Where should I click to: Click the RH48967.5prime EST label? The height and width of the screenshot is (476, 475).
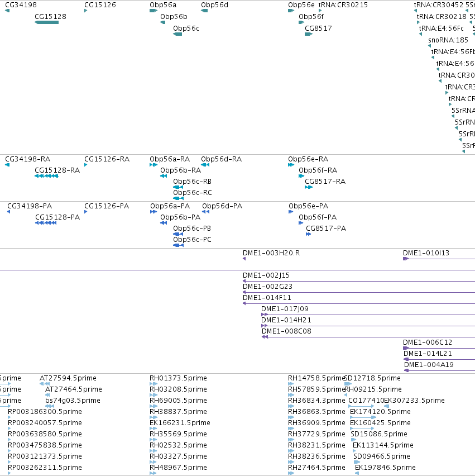179,468
